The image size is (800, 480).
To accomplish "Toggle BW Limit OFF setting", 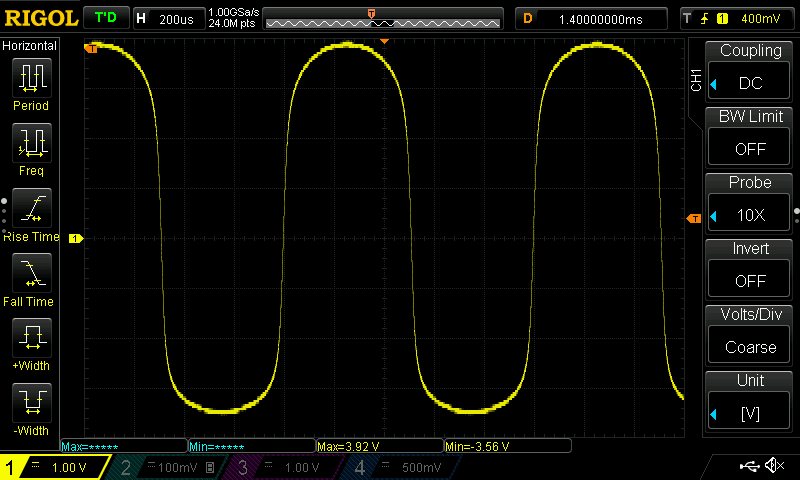I will click(750, 137).
